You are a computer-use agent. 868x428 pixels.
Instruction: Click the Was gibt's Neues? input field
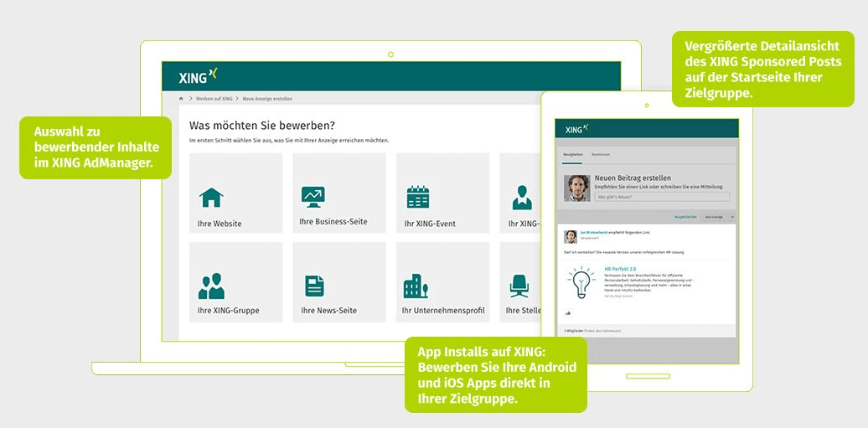[662, 197]
